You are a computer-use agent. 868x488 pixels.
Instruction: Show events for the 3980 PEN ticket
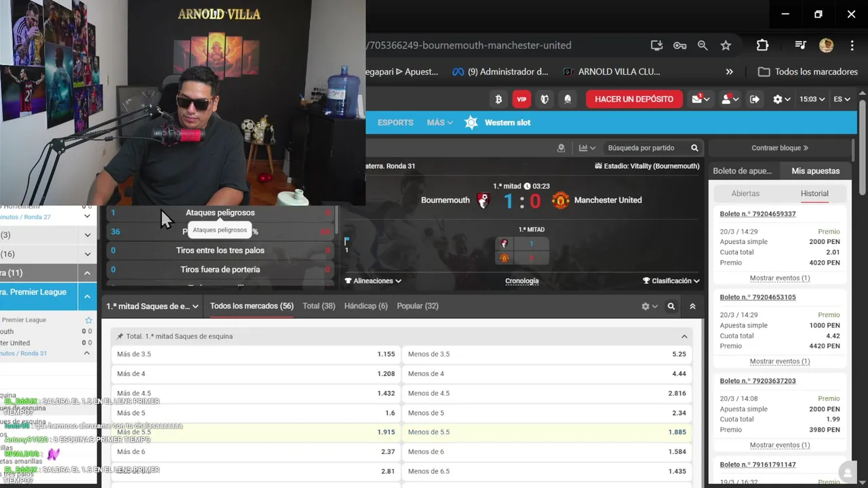(780, 445)
